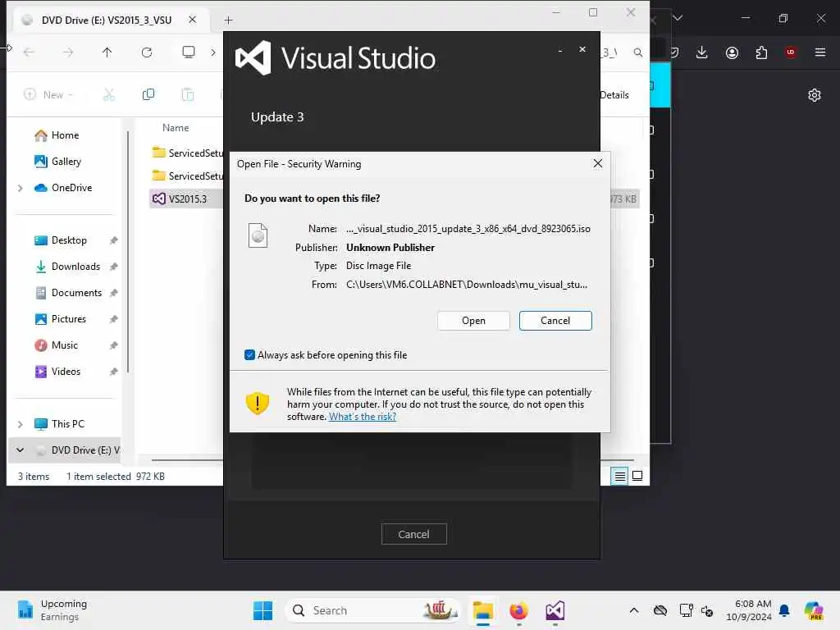Open the Windows Start menu
The image size is (840, 630).
coord(263,610)
